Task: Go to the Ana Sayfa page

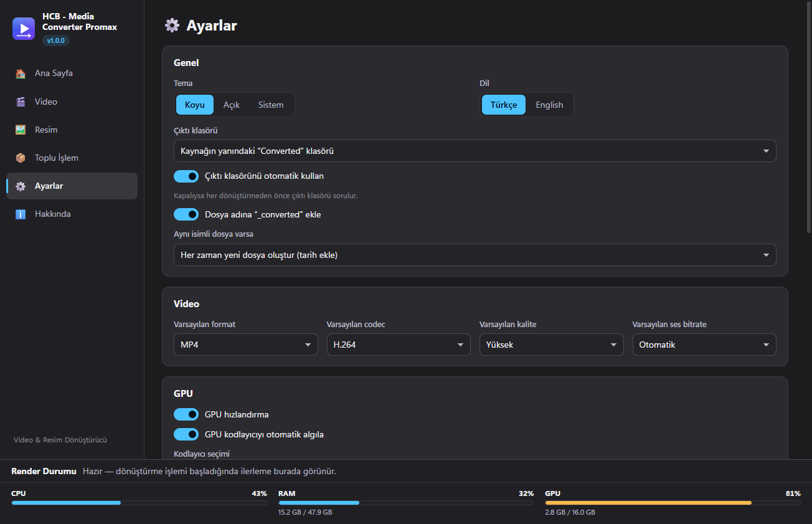Action: click(72, 74)
